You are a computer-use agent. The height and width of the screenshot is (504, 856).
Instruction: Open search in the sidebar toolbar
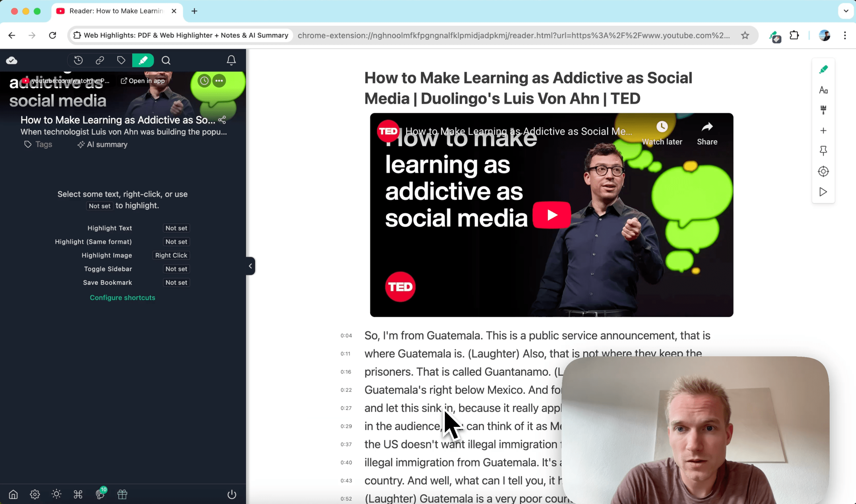(166, 61)
